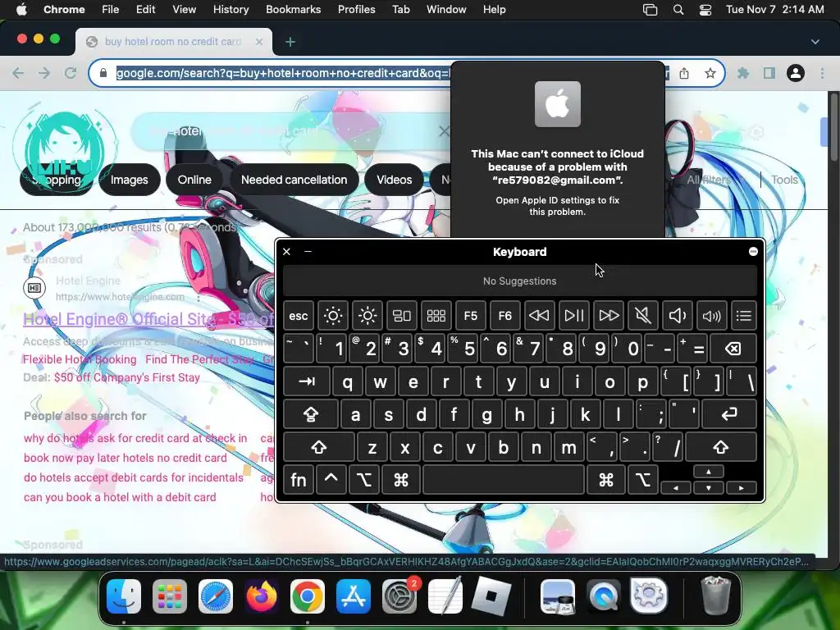840x630 pixels.
Task: Tap the tab key on virtual keyboard
Action: coord(307,381)
